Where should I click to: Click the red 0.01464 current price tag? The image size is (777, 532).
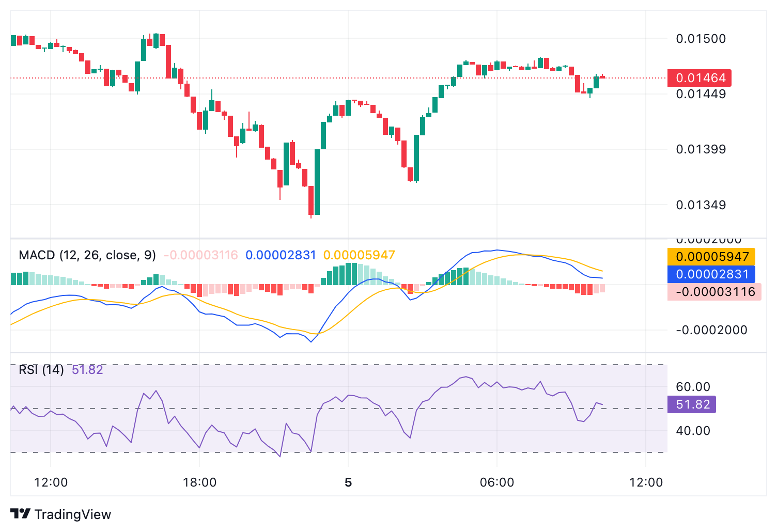pos(700,78)
